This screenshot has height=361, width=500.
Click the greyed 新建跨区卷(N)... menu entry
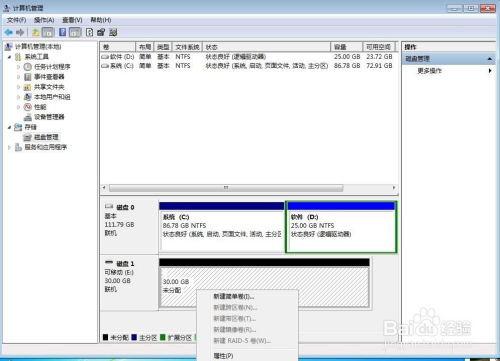point(247,307)
